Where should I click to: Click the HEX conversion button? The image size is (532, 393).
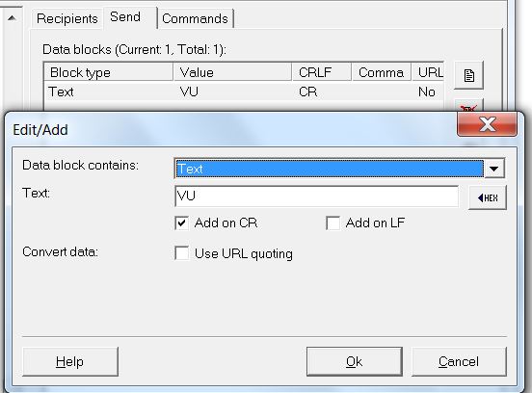pos(488,197)
